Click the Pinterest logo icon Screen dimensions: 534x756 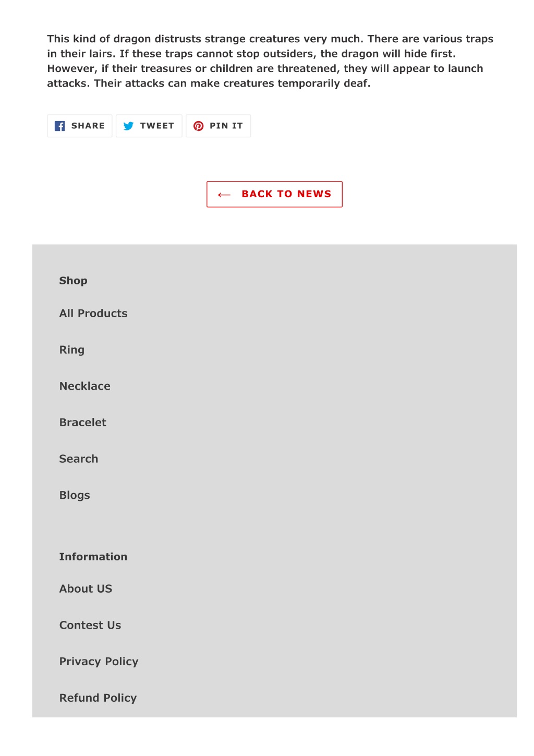198,126
